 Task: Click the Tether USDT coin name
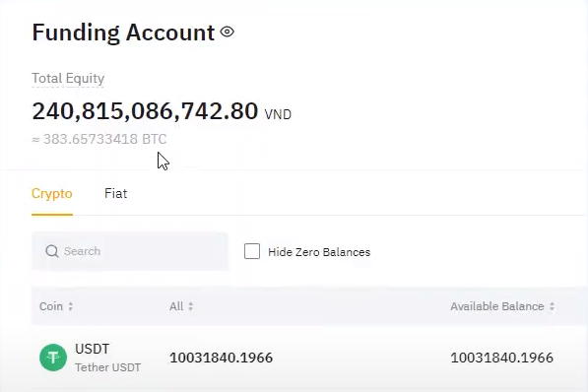(107, 367)
